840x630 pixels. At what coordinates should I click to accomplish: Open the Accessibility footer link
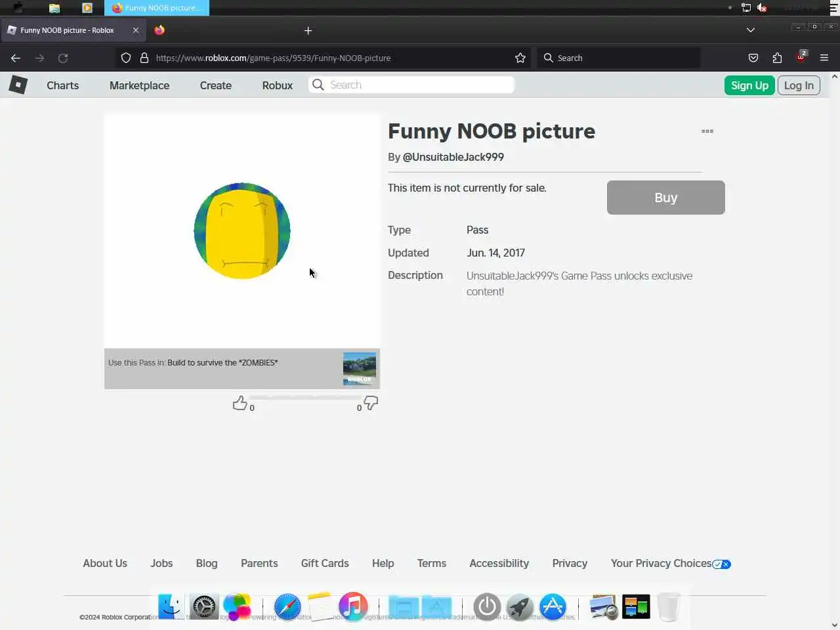coord(499,563)
